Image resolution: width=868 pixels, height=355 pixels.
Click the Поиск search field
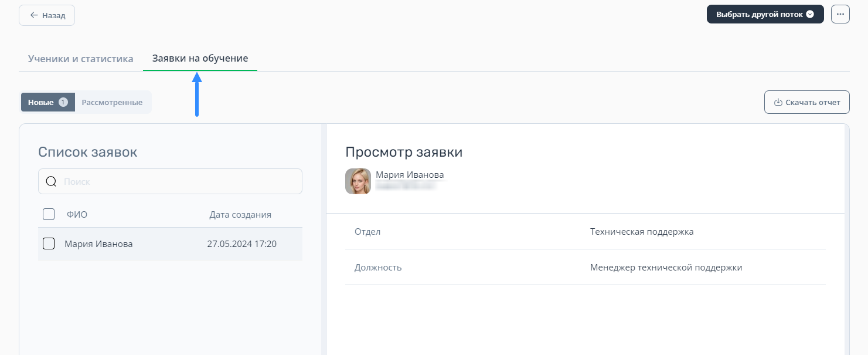176,182
